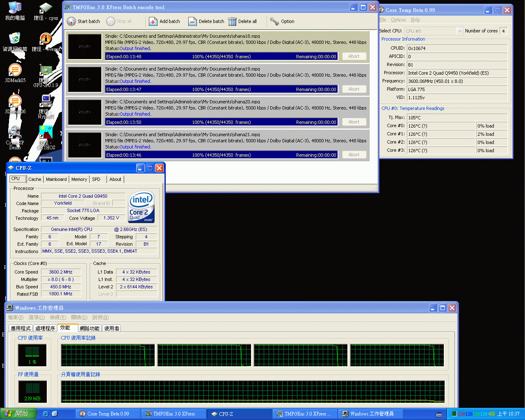Click Delete all trash can button
The image size is (525, 420).
point(242,21)
